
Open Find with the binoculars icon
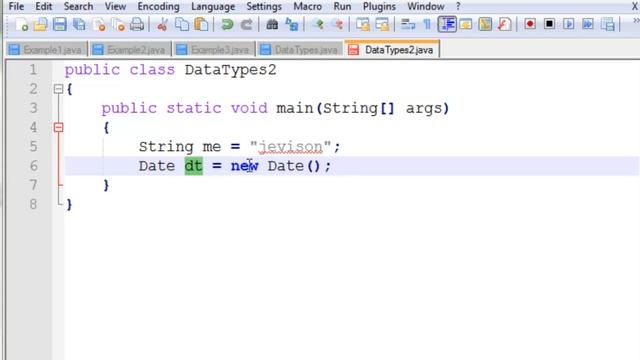pos(272,25)
